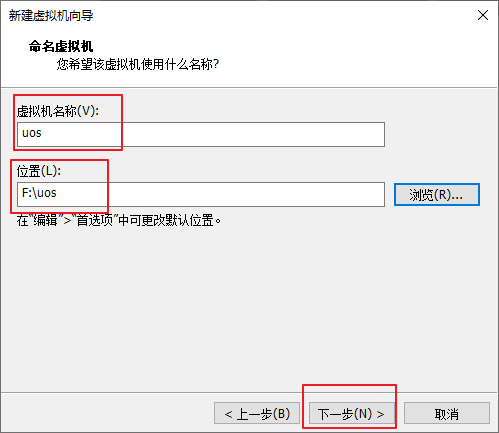Click the 命名虚拟机 heading
Viewport: 499px width, 433px height.
point(61,46)
